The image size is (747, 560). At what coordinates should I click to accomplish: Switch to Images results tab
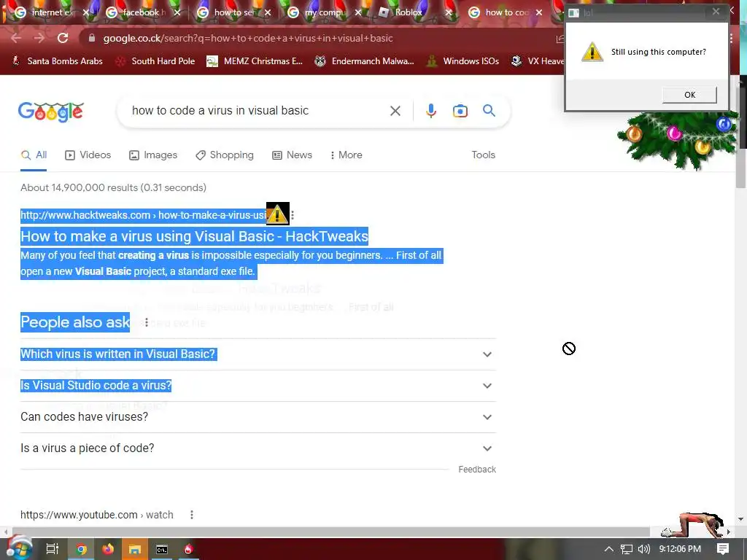coord(153,155)
